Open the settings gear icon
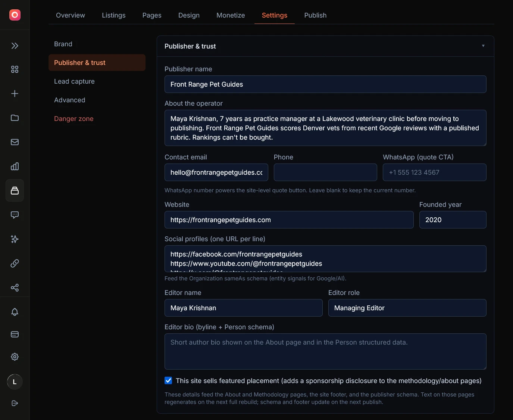Viewport: 513px width, 420px height. [x=15, y=357]
